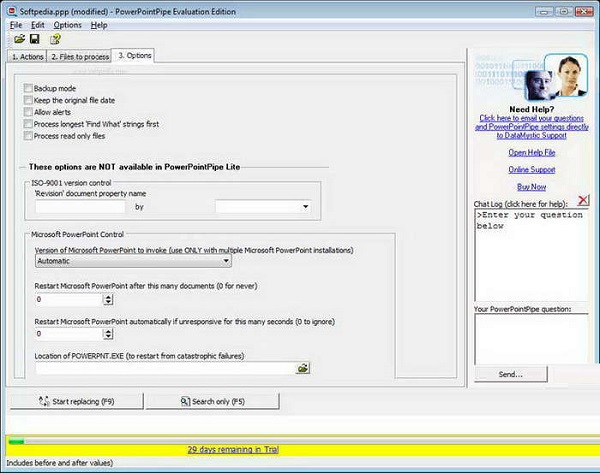The height and width of the screenshot is (473, 600).
Task: Click the PowerPointPipe app icon in title bar
Action: (x=12, y=11)
